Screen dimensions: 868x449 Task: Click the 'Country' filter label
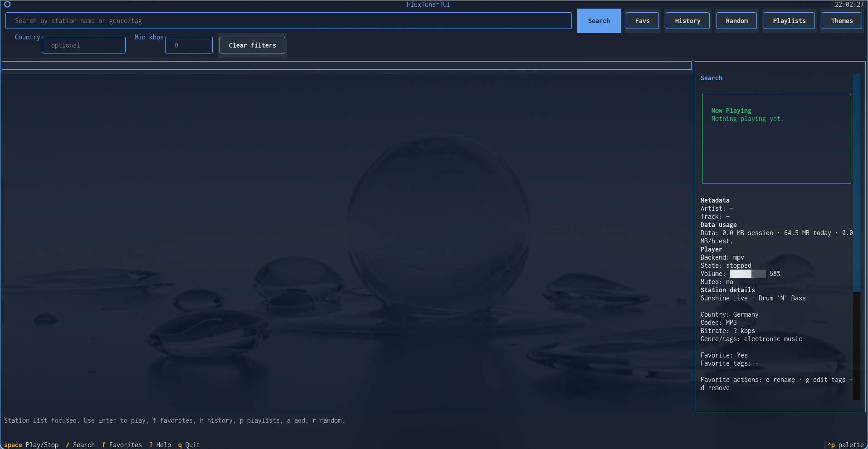click(27, 37)
